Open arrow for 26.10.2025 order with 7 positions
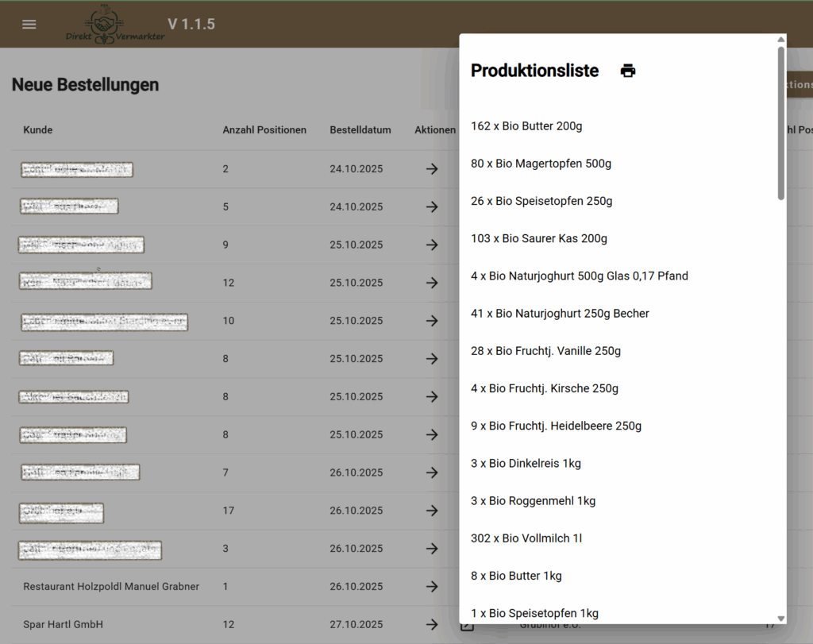Image resolution: width=813 pixels, height=644 pixels. pyautogui.click(x=432, y=472)
